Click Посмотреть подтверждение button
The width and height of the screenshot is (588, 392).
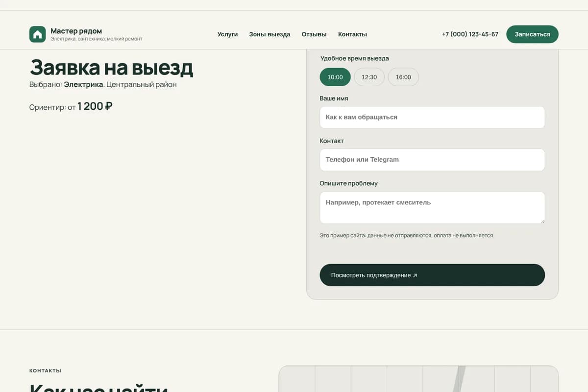pos(432,275)
